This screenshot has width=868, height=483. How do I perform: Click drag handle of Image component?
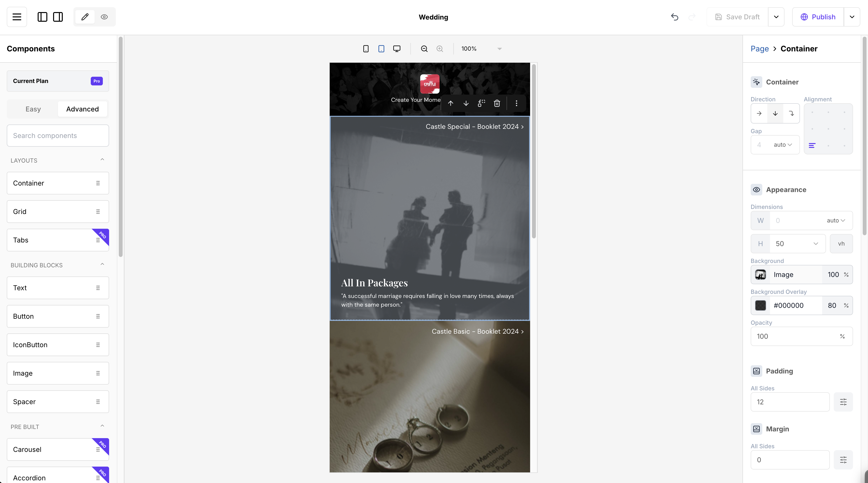point(98,373)
